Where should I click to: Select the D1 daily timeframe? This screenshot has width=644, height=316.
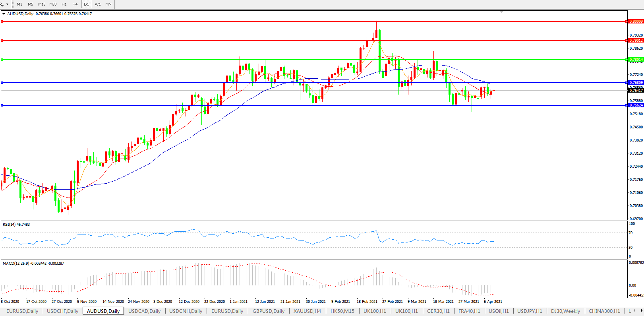click(x=86, y=4)
